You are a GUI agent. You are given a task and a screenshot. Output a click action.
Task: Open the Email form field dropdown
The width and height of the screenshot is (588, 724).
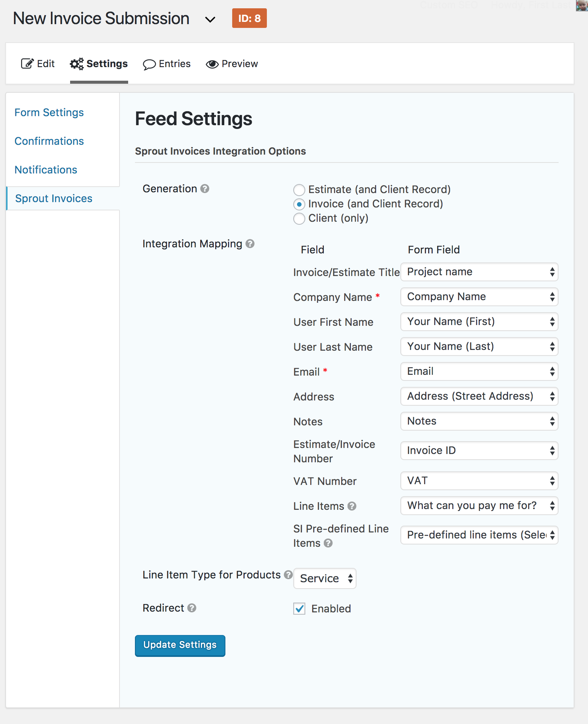coord(479,371)
